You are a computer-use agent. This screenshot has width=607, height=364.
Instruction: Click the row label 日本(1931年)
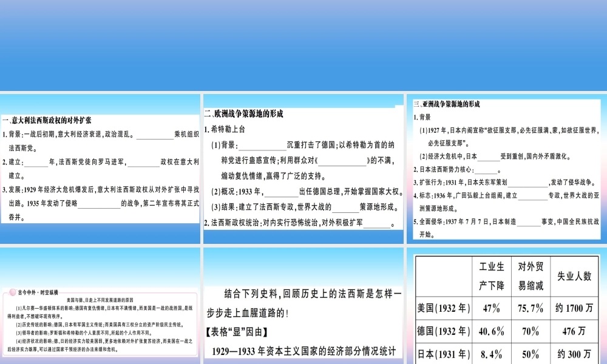[x=444, y=354]
